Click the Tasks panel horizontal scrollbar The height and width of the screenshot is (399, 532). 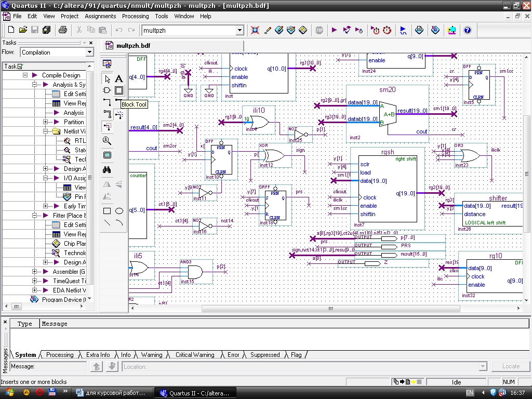pyautogui.click(x=16, y=307)
